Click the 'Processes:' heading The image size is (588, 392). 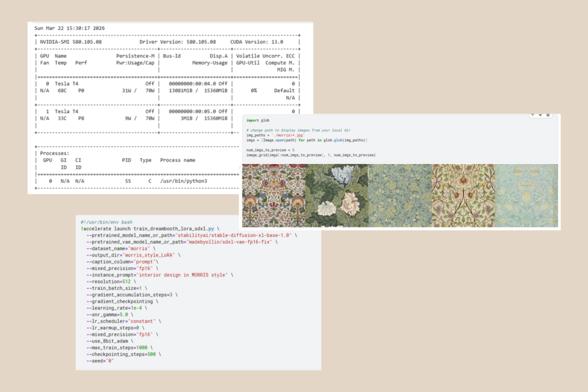coord(55,154)
